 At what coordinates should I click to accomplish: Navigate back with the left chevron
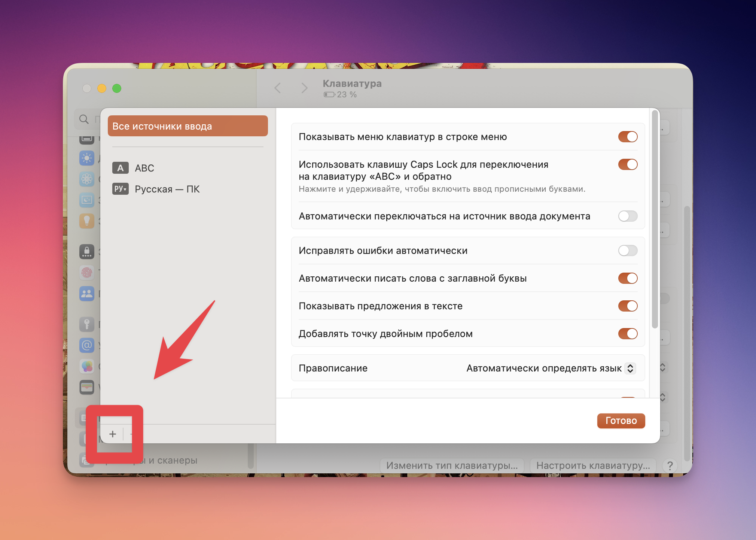[x=277, y=88]
